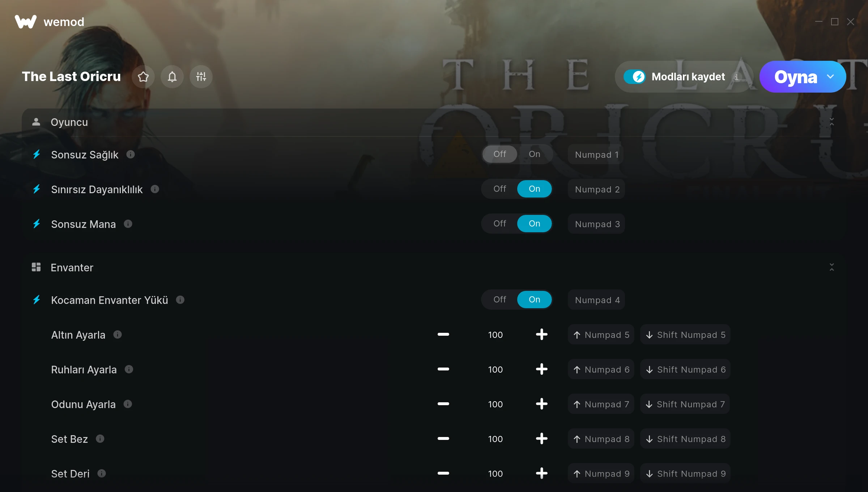Collapse the Oyuncu section

831,122
